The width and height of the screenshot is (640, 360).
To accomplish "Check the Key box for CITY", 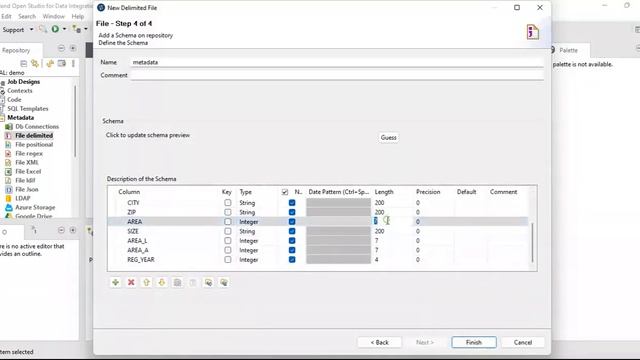I will pyautogui.click(x=228, y=202).
